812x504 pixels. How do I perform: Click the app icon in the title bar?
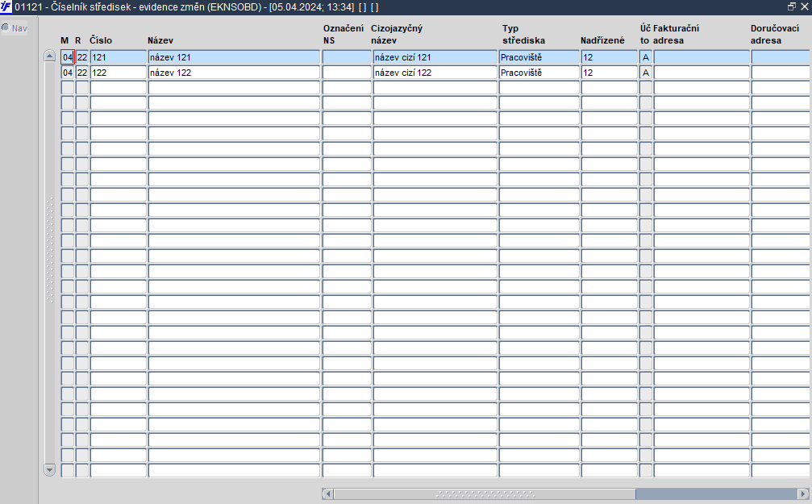tap(6, 6)
